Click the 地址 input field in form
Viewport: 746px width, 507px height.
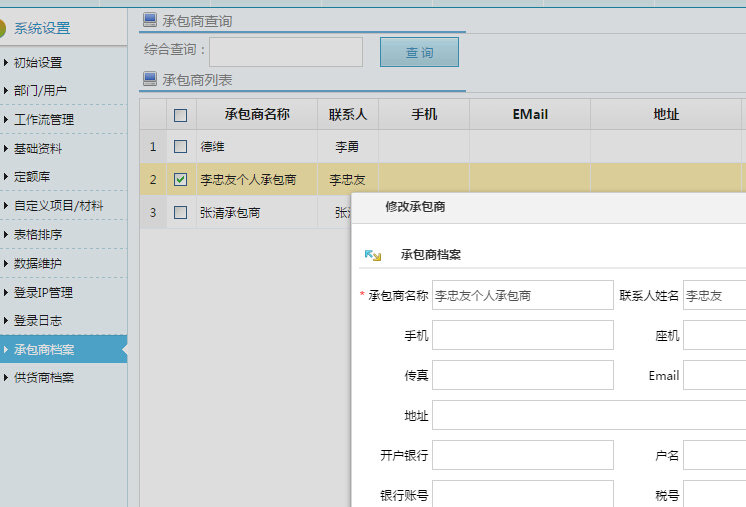tap(588, 415)
